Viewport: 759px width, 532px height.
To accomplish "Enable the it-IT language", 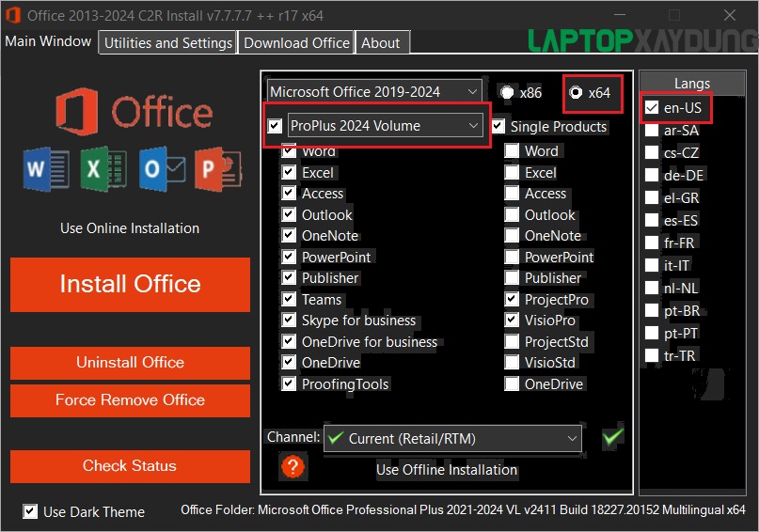I will pyautogui.click(x=652, y=265).
